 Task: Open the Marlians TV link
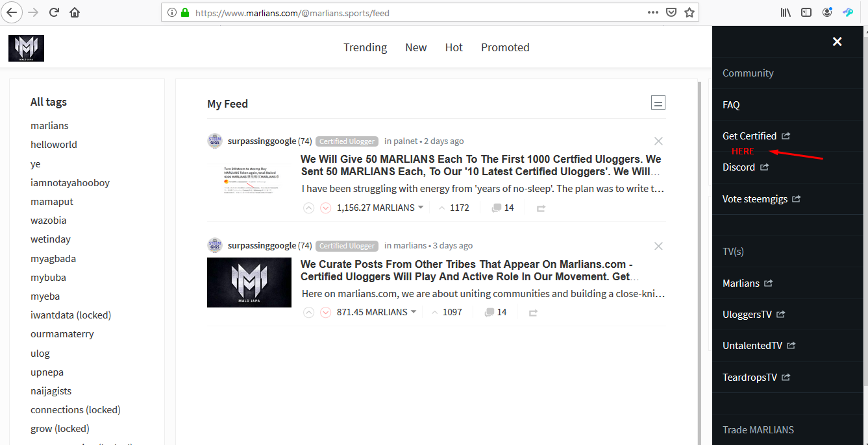[748, 283]
